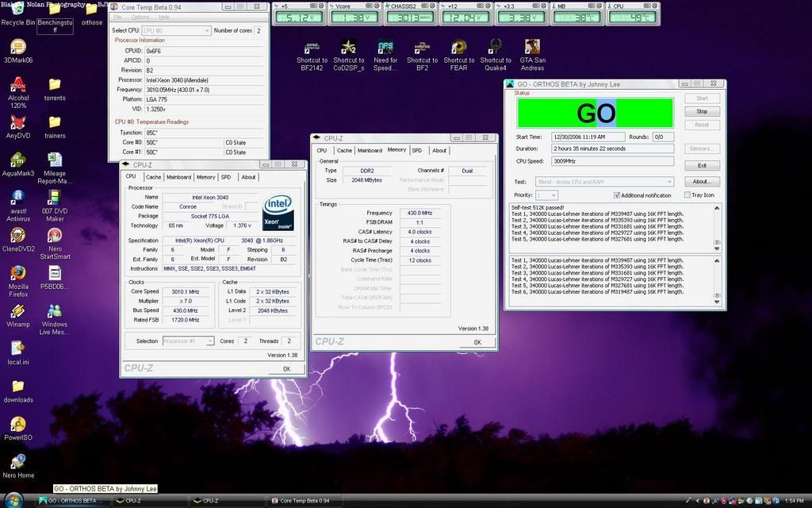This screenshot has height=508, width=812.
Task: Click the Start Time field in ORTHOS
Action: [x=588, y=137]
